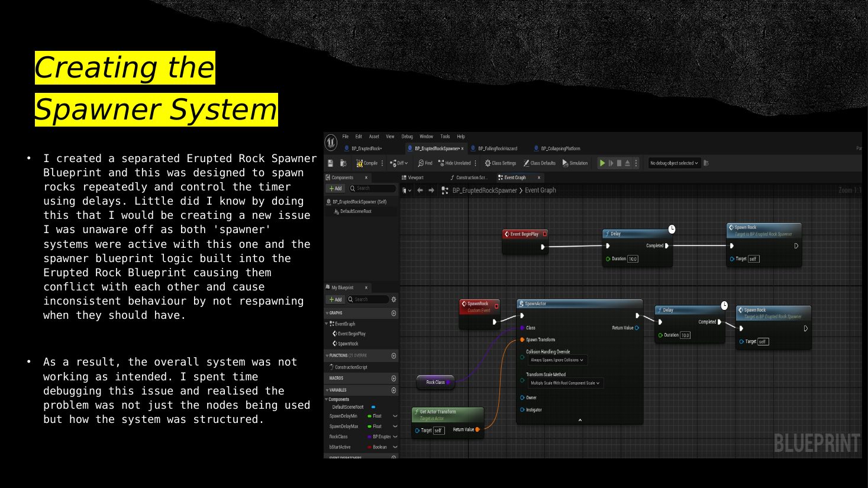Image resolution: width=868 pixels, height=488 pixels.
Task: Open the File menu
Action: (346, 137)
